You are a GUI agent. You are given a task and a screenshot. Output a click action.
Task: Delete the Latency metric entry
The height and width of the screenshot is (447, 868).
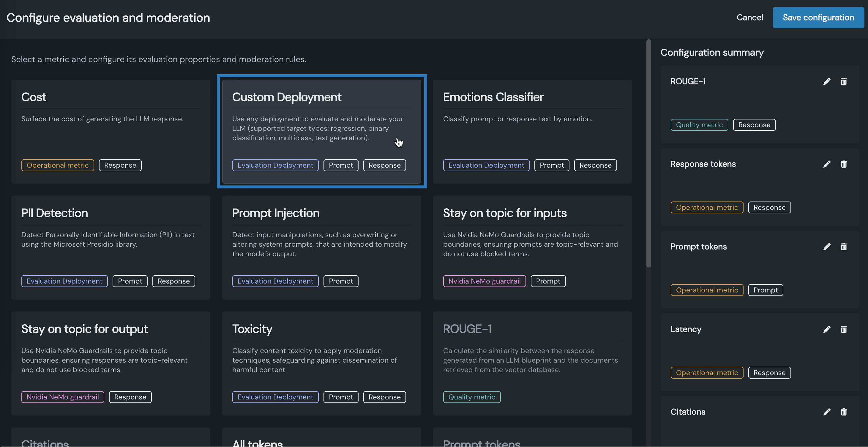843,329
